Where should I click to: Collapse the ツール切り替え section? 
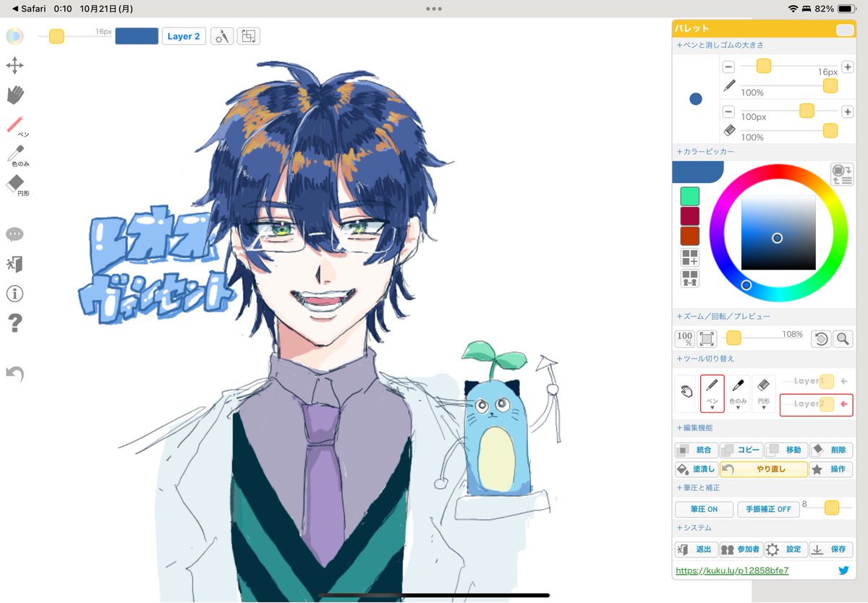[x=705, y=359]
